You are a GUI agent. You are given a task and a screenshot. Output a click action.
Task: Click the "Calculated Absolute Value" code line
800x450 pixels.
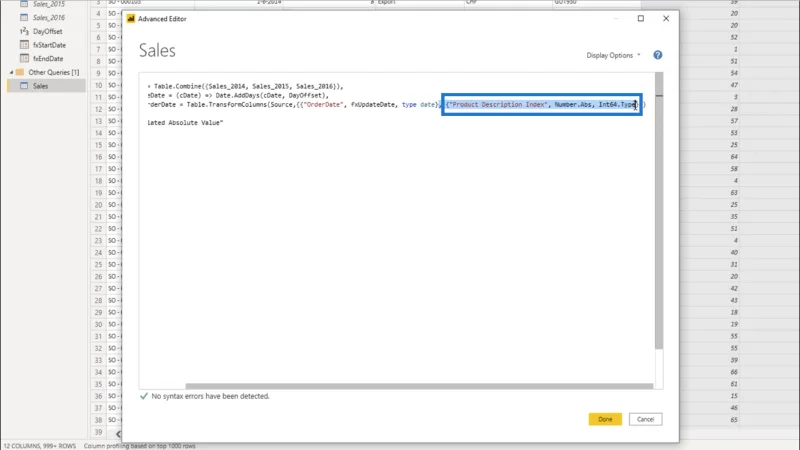(x=185, y=123)
